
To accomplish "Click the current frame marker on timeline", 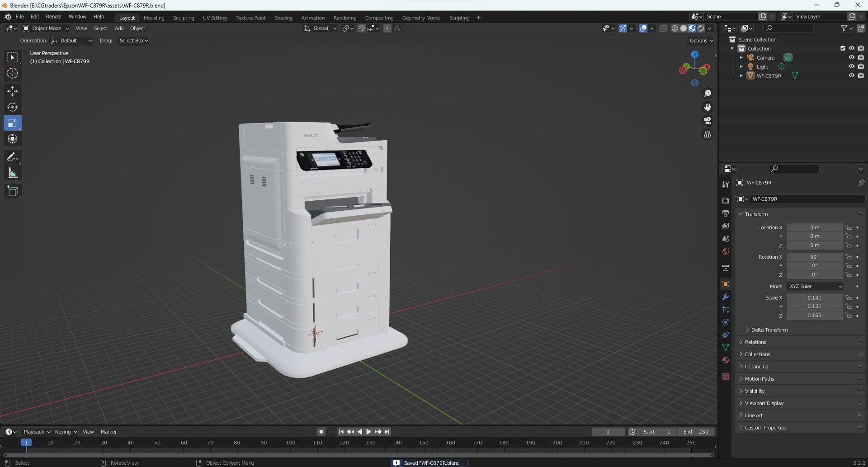I will pyautogui.click(x=26, y=443).
